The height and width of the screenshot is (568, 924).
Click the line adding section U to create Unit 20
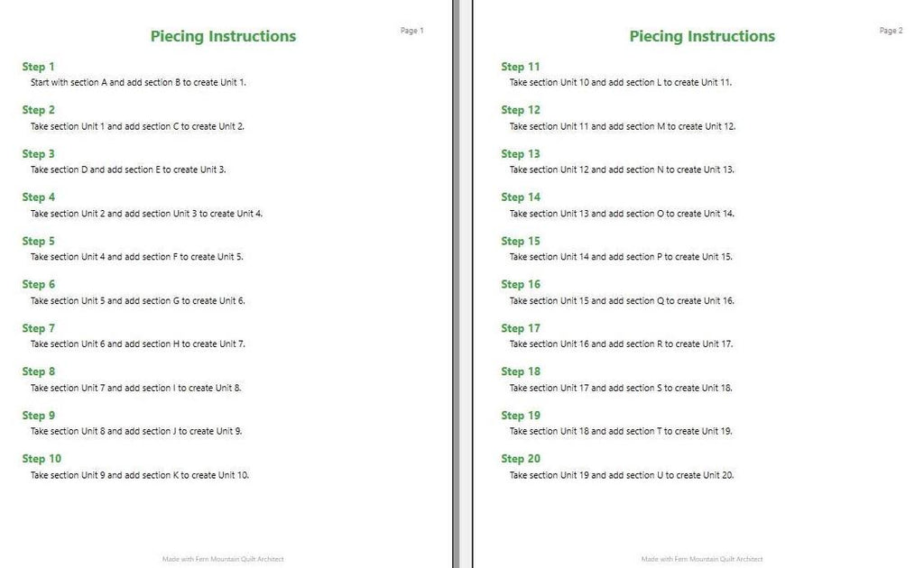pyautogui.click(x=622, y=475)
